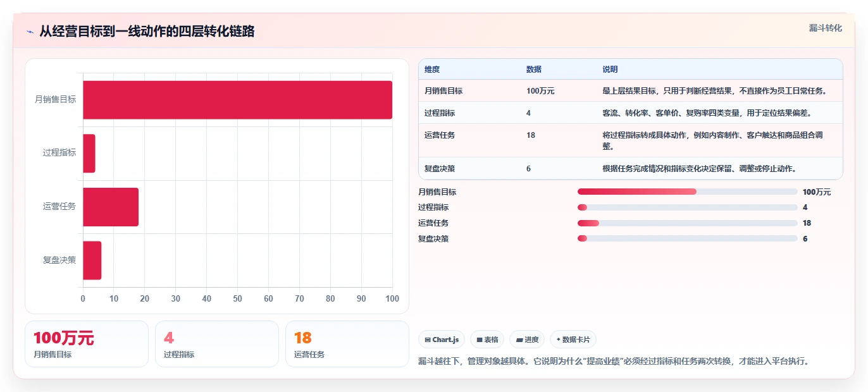Image resolution: width=868 pixels, height=392 pixels.
Task: Click the 过程指标 progress bar
Action: point(687,207)
